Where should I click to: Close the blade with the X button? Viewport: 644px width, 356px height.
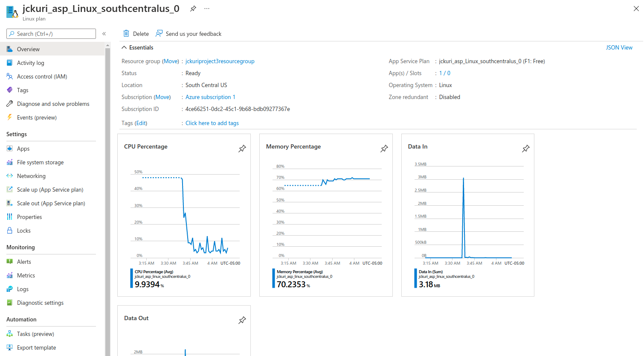(x=636, y=9)
